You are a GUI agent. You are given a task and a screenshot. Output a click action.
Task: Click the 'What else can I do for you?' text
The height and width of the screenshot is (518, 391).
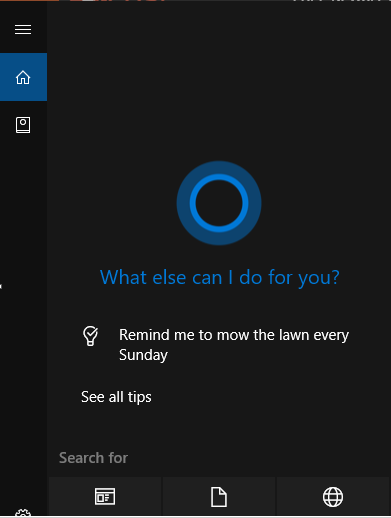pos(220,278)
